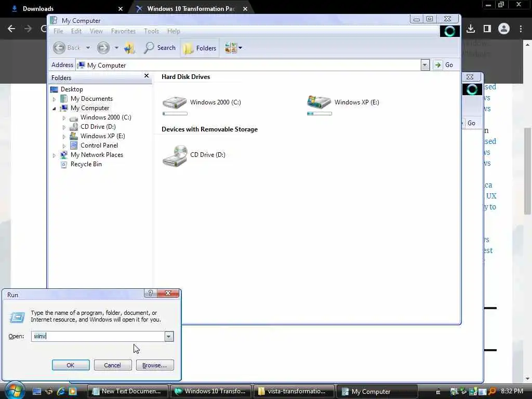Select CD Drive (D:) icon in main pane
This screenshot has height=399, width=532.
(175, 156)
